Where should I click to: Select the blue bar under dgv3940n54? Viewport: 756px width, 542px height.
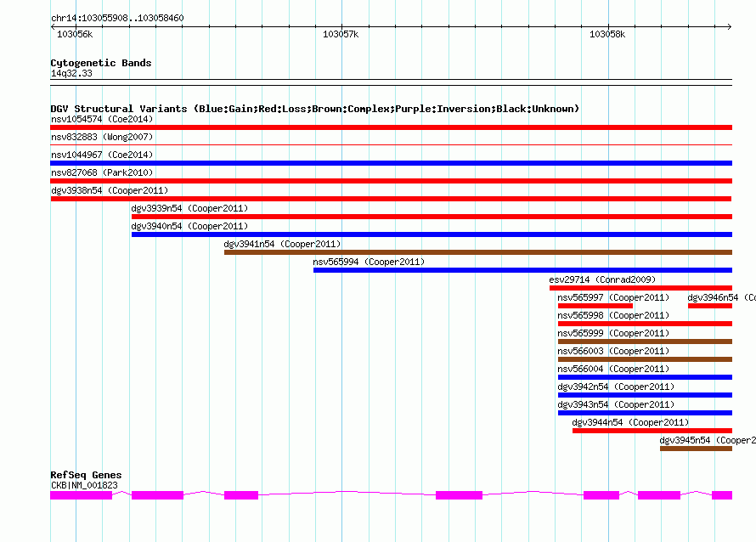point(432,234)
